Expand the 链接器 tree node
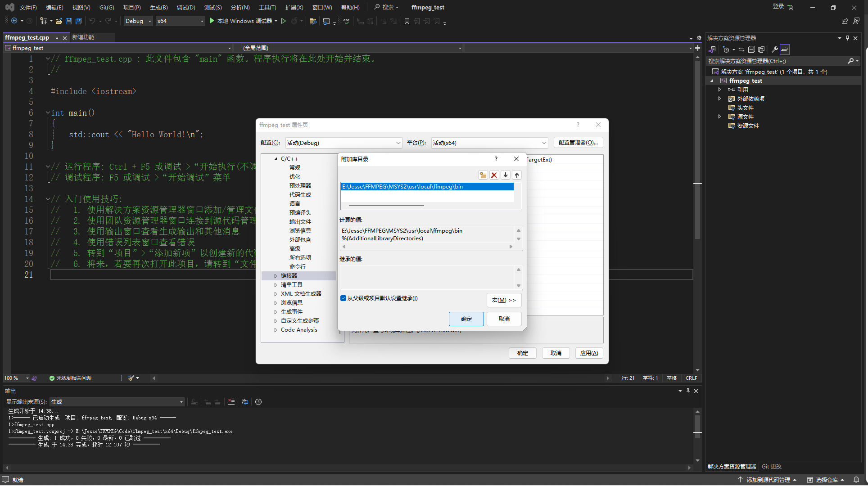This screenshot has width=868, height=486. coord(276,276)
